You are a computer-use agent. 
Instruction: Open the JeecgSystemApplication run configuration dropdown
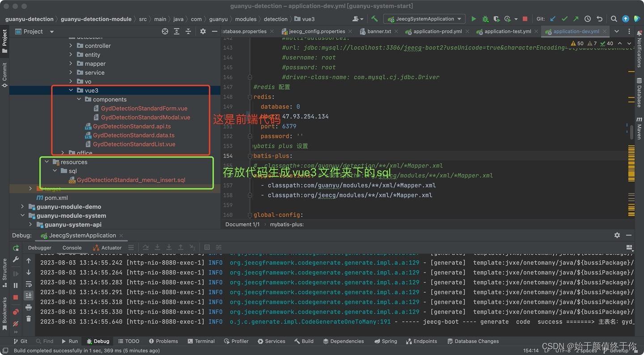[x=424, y=19]
